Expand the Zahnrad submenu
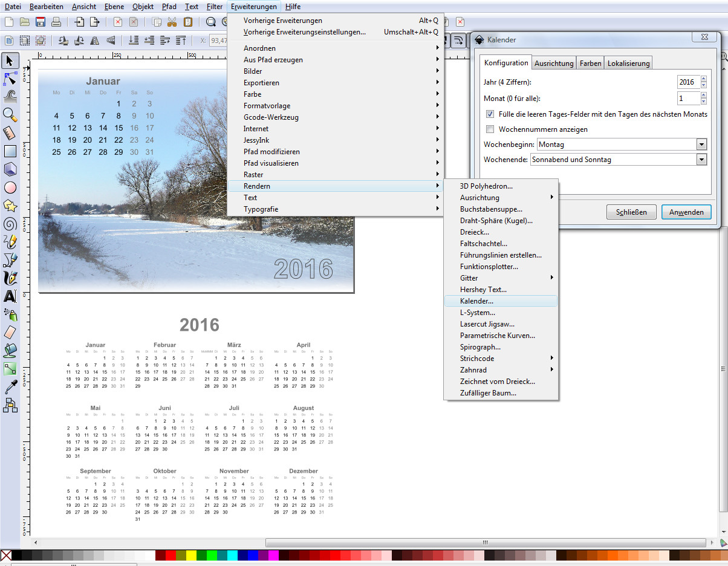The height and width of the screenshot is (566, 728). click(x=501, y=370)
